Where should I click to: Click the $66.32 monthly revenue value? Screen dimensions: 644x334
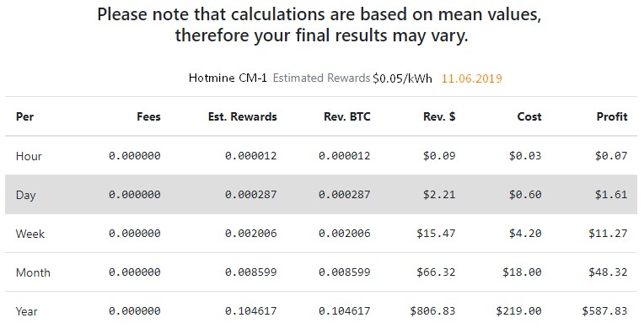436,272
